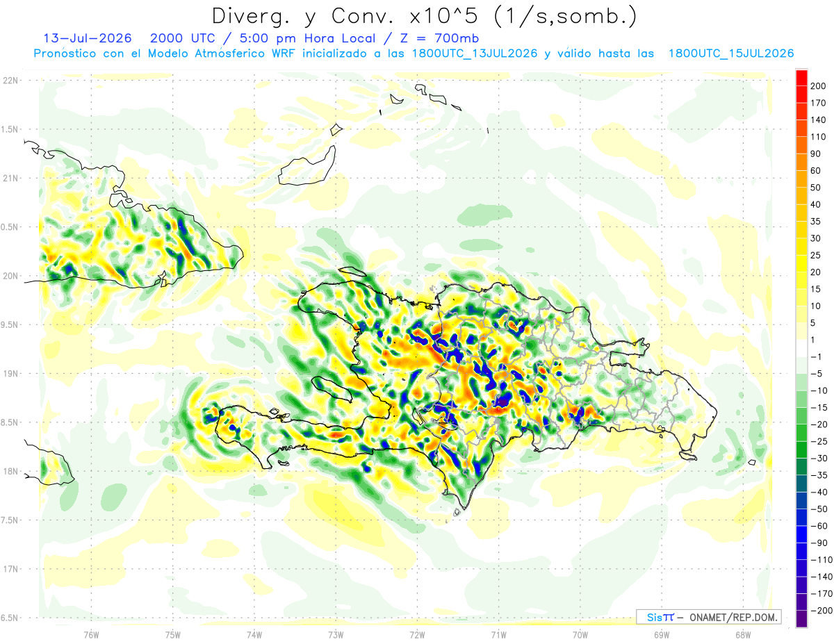Click the '76W' longitude label
Image resolution: width=834 pixels, height=644 pixels.
coord(91,634)
